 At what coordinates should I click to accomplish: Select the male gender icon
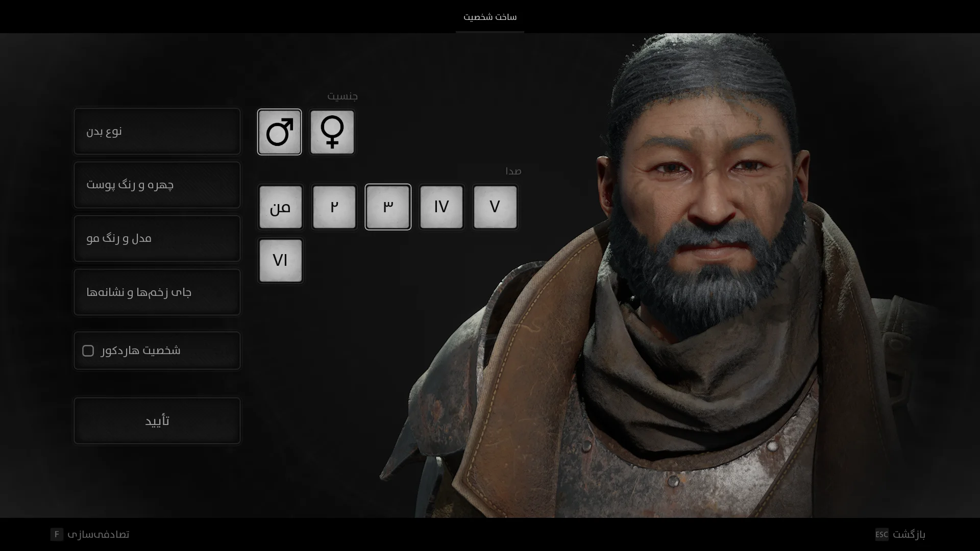pyautogui.click(x=280, y=132)
